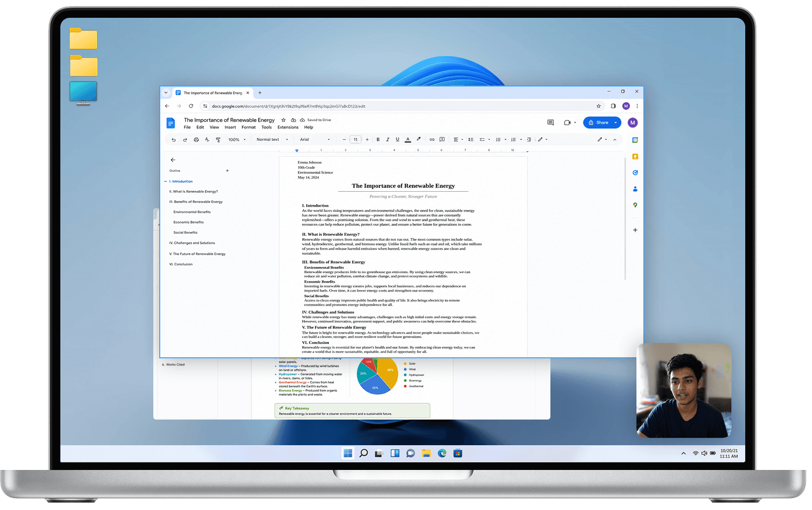Move the document using the folder icon
Screen dimensions: 812x510
click(x=293, y=120)
